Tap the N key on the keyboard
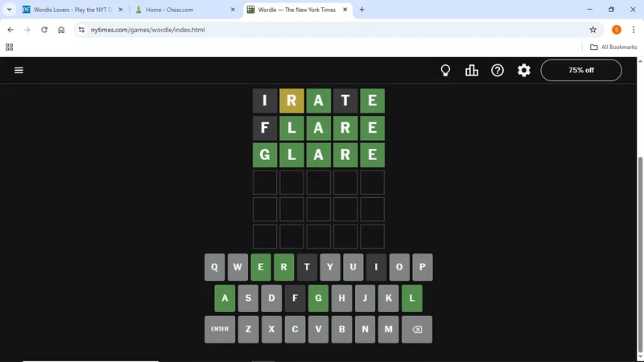 [365, 329]
